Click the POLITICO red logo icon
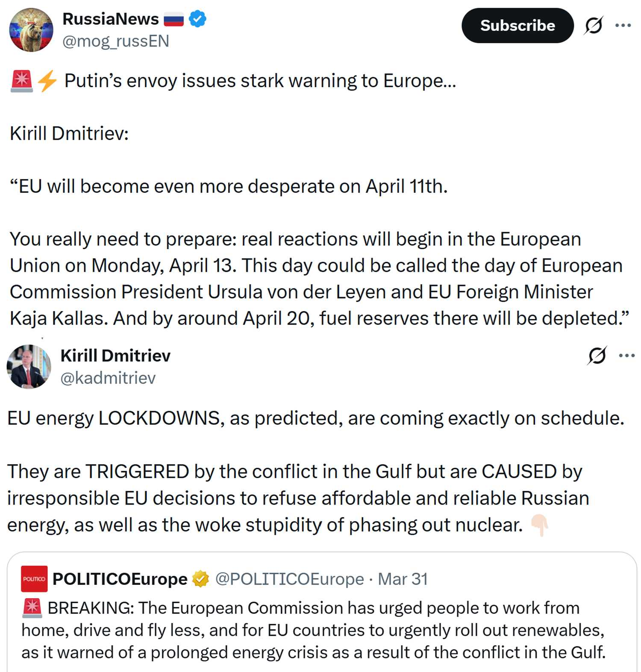 click(34, 579)
